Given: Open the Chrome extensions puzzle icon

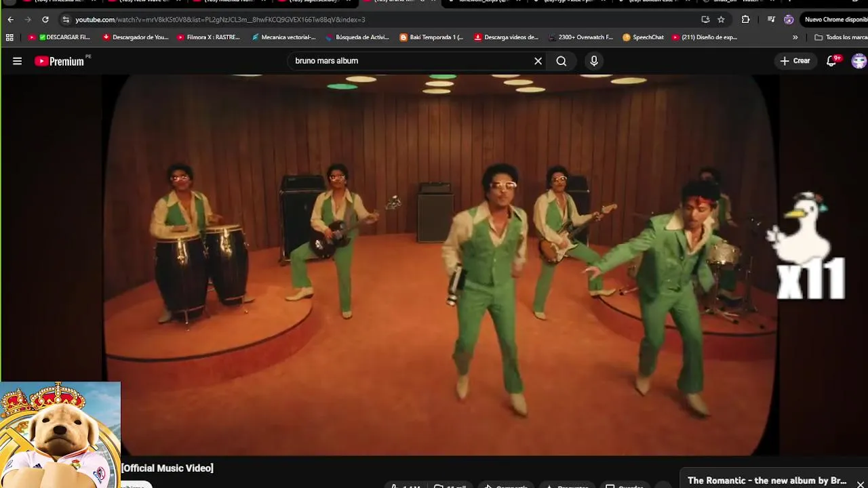Looking at the screenshot, I should [745, 20].
